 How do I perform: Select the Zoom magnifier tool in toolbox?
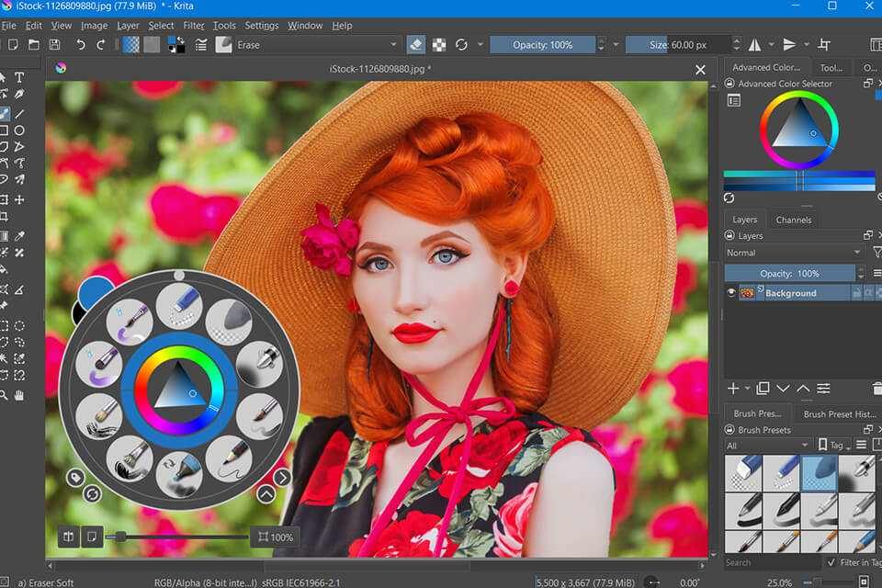(x=3, y=395)
